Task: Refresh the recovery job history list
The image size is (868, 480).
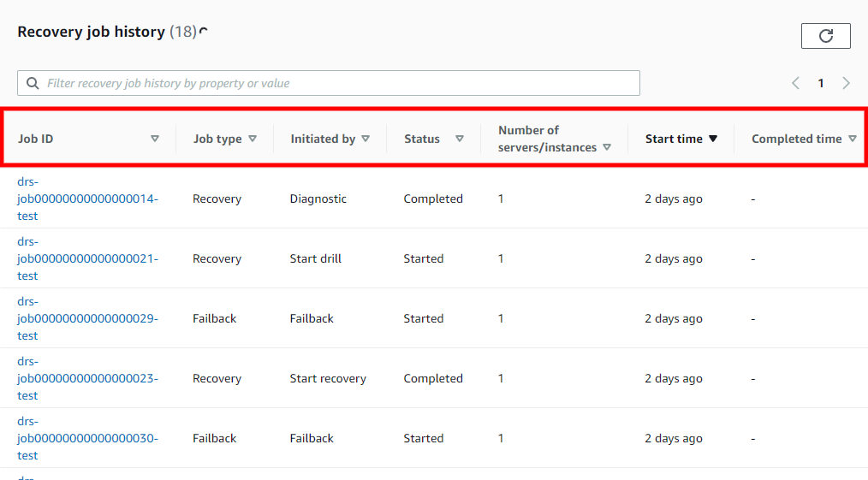Action: [825, 36]
